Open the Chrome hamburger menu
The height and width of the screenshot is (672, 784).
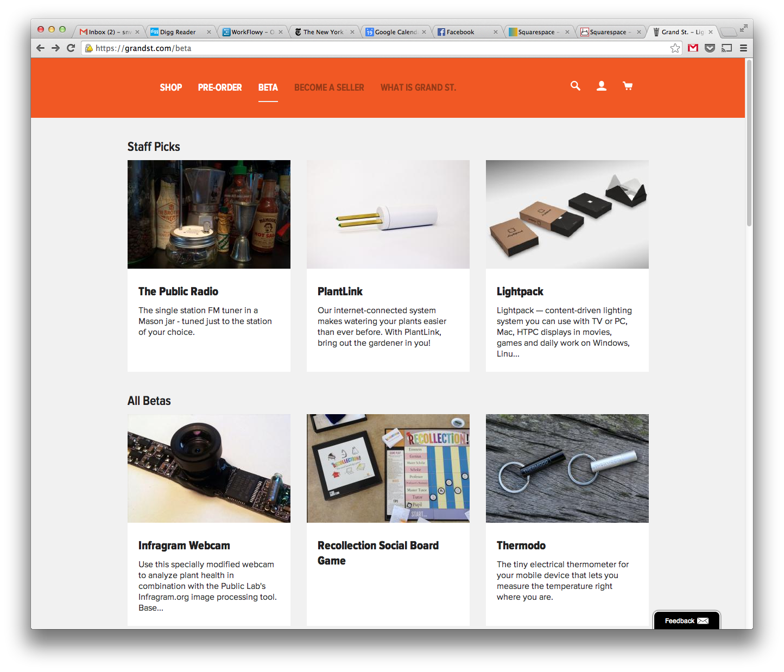(x=743, y=48)
